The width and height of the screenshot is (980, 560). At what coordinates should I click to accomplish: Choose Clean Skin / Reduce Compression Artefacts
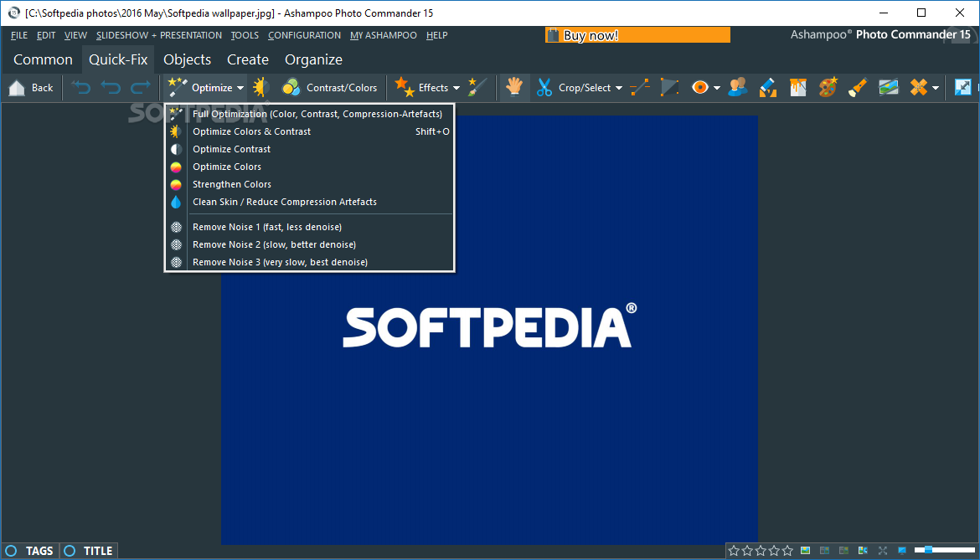point(309,202)
